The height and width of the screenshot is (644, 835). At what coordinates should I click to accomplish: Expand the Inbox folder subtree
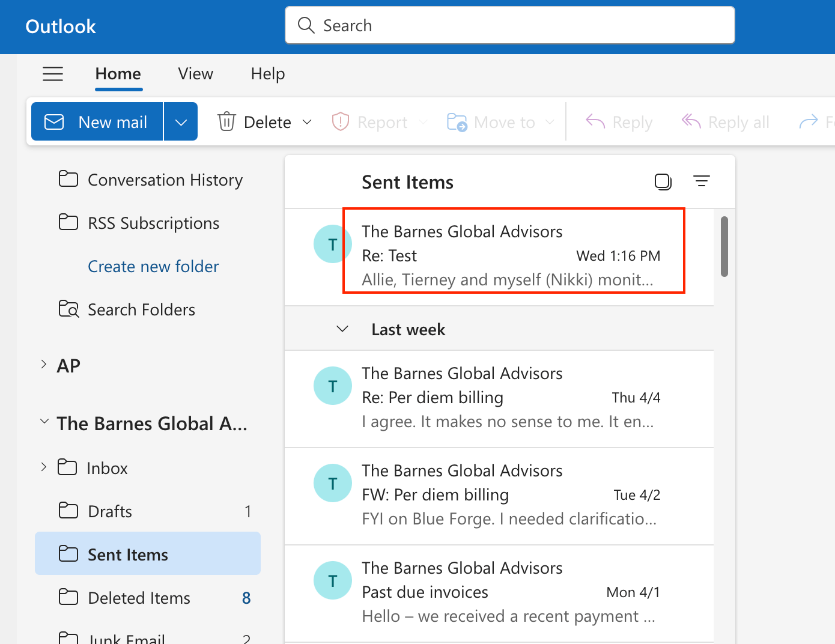coord(43,467)
